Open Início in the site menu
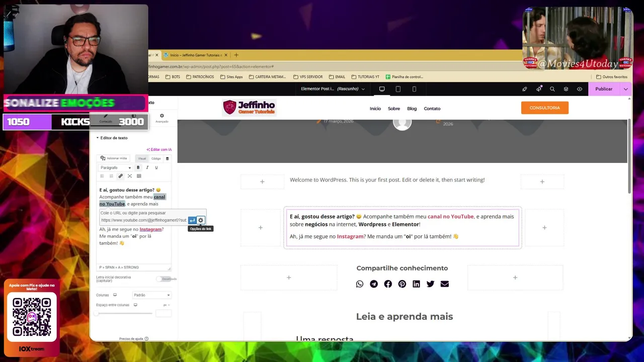 (375, 109)
